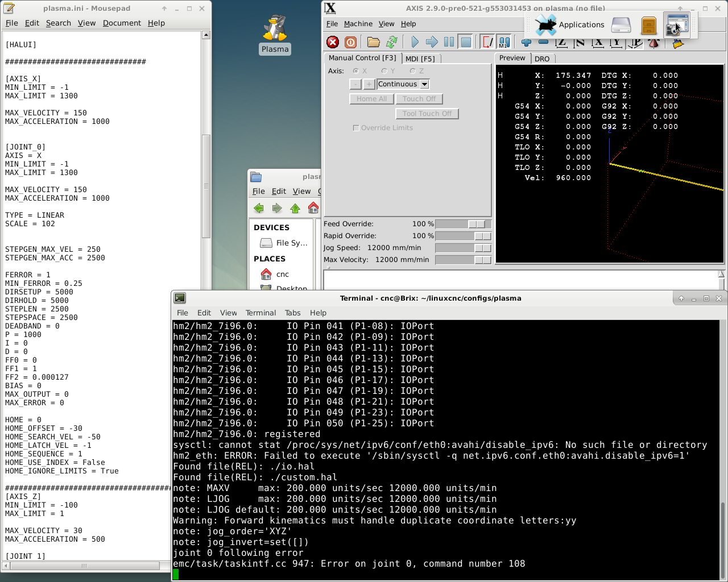
Task: Set preview to Z view
Action: [x=561, y=43]
